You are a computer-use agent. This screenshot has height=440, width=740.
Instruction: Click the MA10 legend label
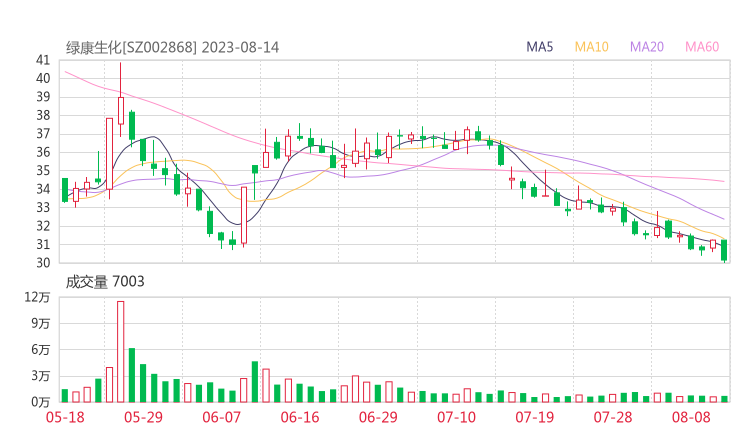point(591,47)
